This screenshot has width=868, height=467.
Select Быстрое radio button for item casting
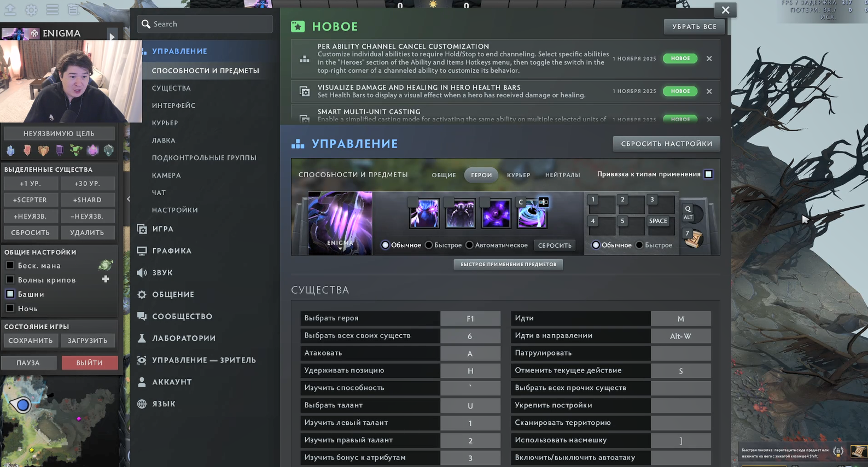[639, 245]
